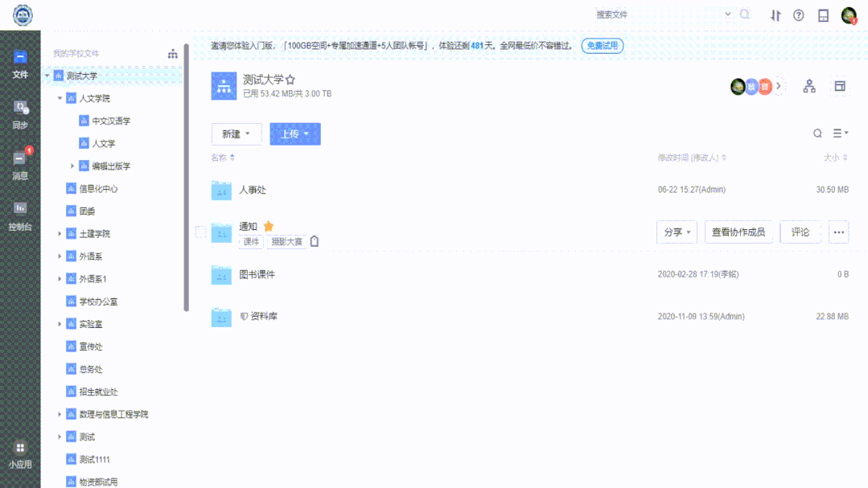Open the help question mark icon

[798, 15]
